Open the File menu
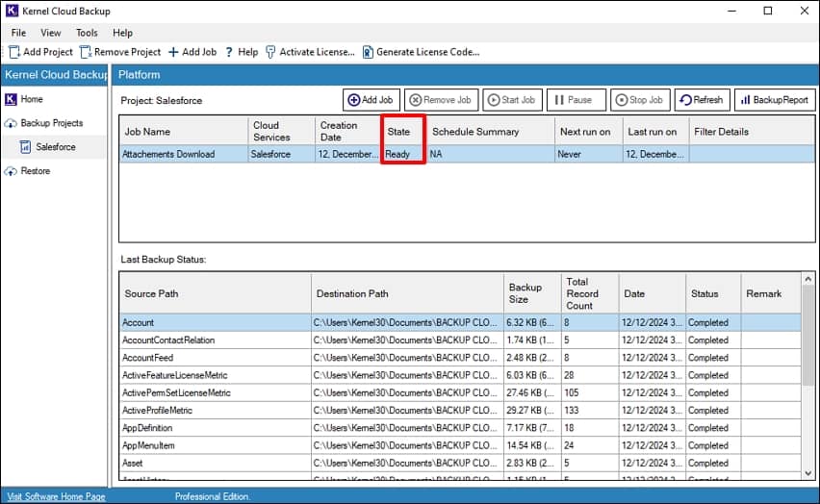The width and height of the screenshot is (820, 504). [x=18, y=33]
